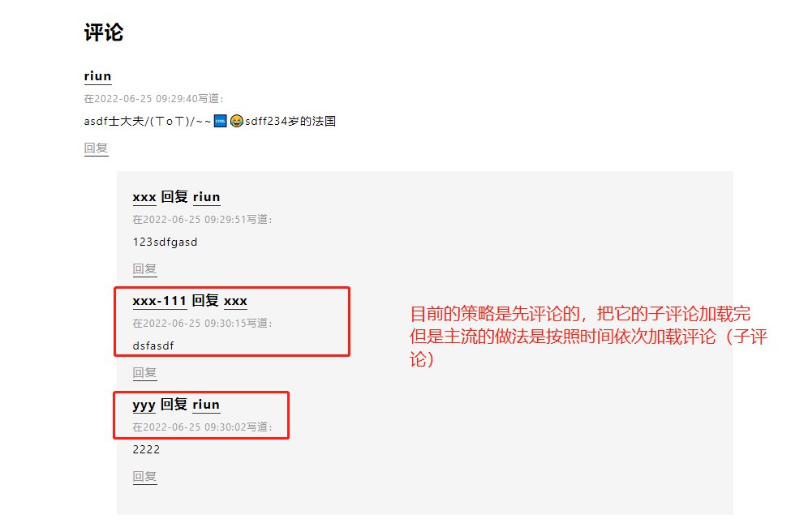Click 回复 below the dsfasdf reply

[x=144, y=373]
